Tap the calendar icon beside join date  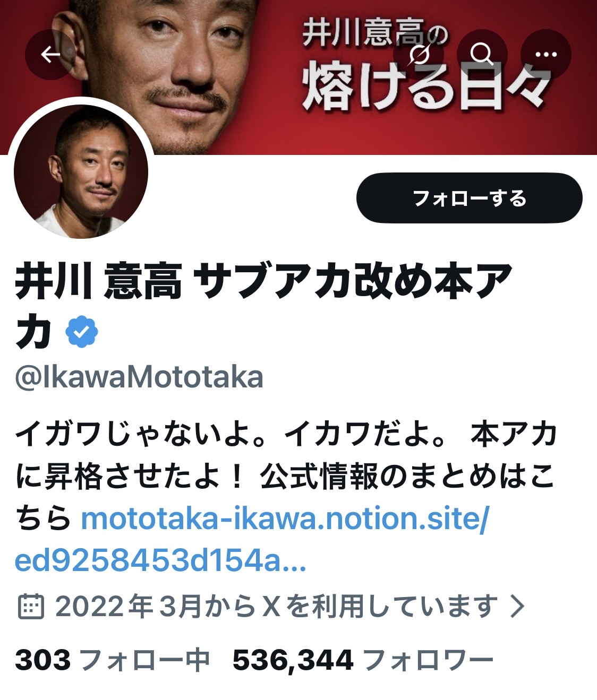31,606
